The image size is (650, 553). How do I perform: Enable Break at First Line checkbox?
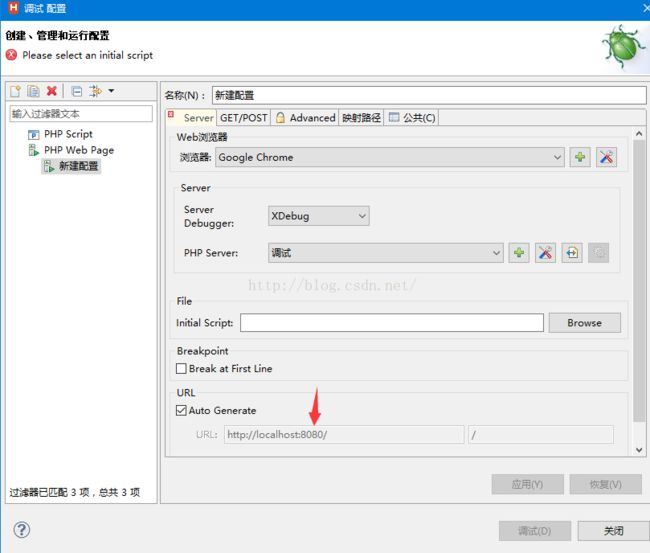pyautogui.click(x=181, y=369)
